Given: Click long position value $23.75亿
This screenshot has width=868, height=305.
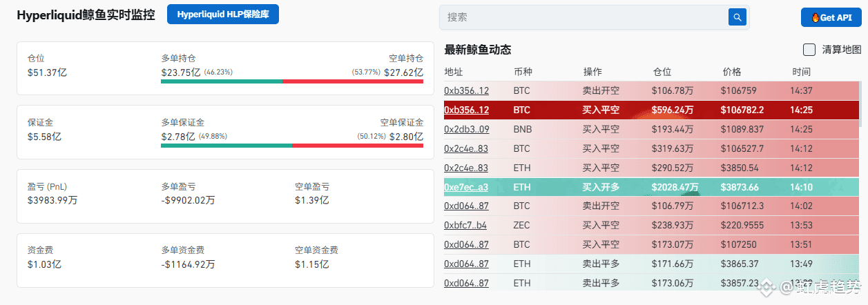Looking at the screenshot, I should click(181, 72).
